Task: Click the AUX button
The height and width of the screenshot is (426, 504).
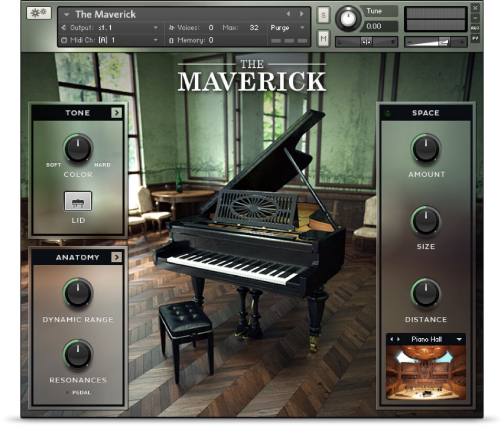Action: tap(475, 28)
